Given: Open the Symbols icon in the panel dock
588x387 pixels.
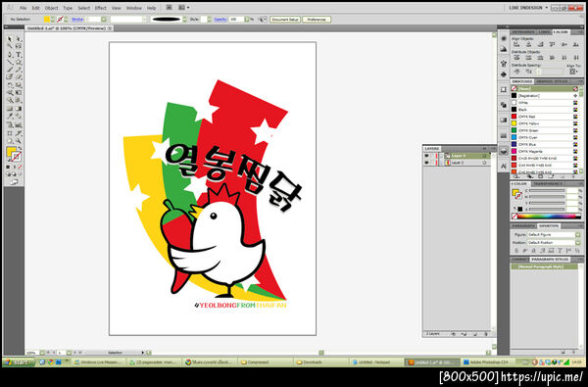Looking at the screenshot, I should pos(504,74).
